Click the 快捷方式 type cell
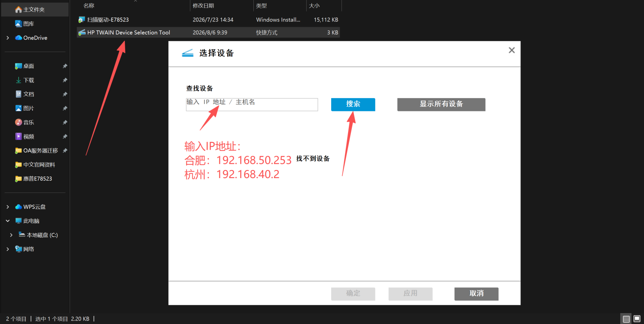 coord(266,33)
